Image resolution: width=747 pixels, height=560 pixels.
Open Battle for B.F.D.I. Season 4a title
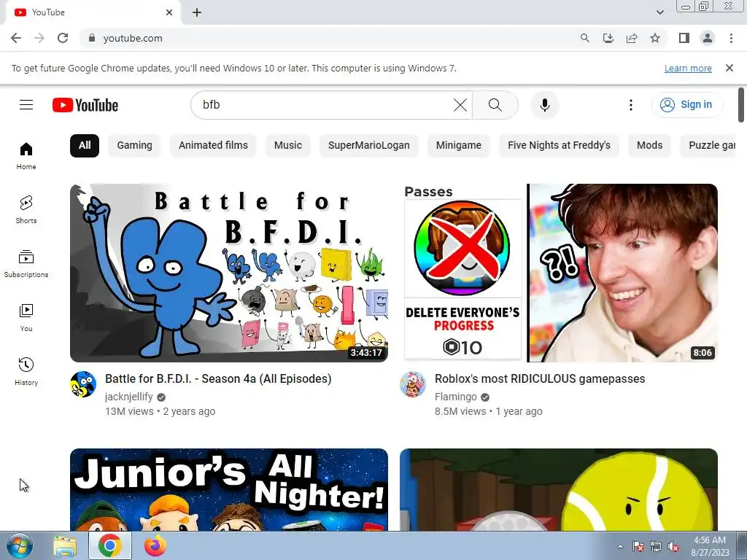[218, 378]
